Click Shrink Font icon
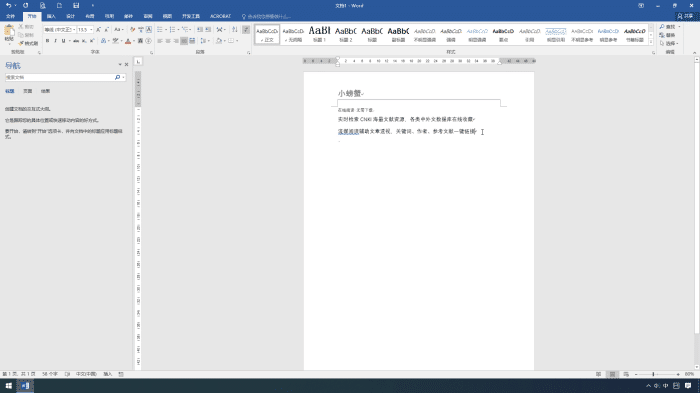The width and height of the screenshot is (700, 393). click(x=106, y=29)
